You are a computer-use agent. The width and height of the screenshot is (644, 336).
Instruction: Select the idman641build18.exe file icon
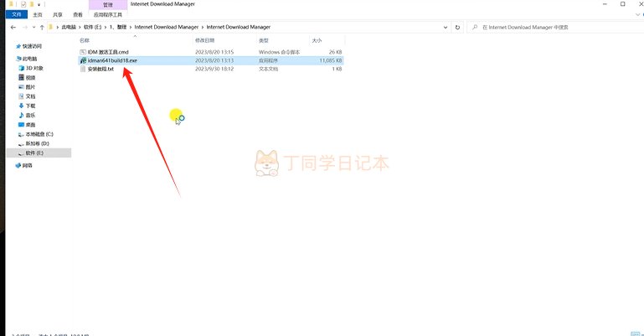tap(83, 60)
